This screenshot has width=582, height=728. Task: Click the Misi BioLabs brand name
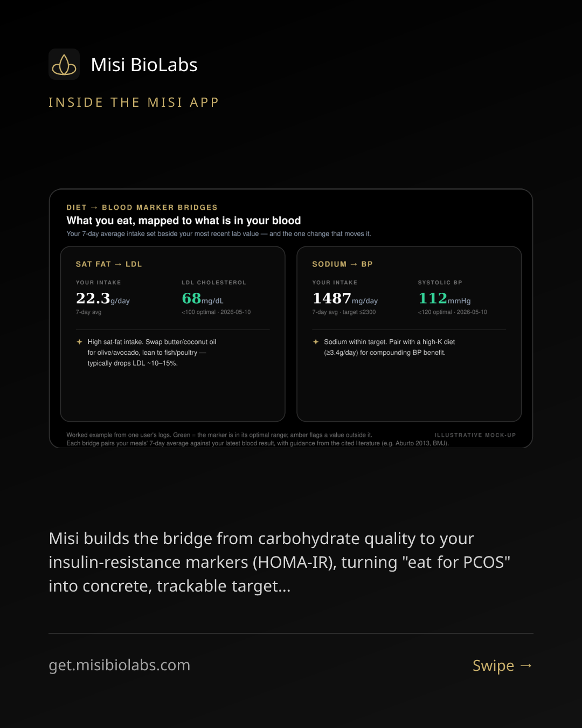(x=144, y=65)
